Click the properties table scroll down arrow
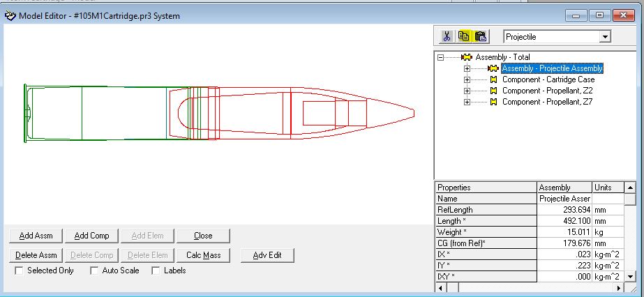 pos(631,276)
